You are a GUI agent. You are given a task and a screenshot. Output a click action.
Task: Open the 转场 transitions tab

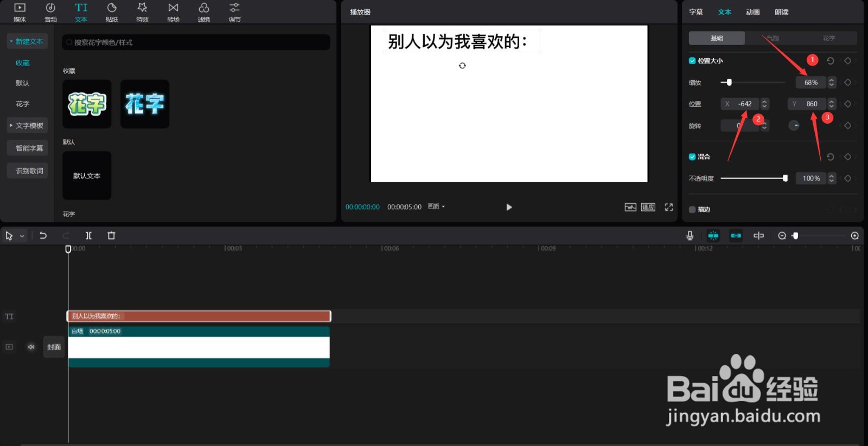coord(173,12)
